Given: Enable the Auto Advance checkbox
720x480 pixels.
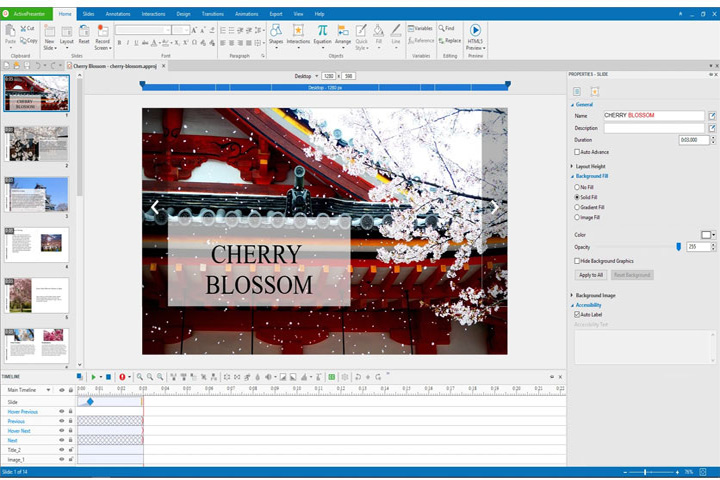Looking at the screenshot, I should pos(577,152).
